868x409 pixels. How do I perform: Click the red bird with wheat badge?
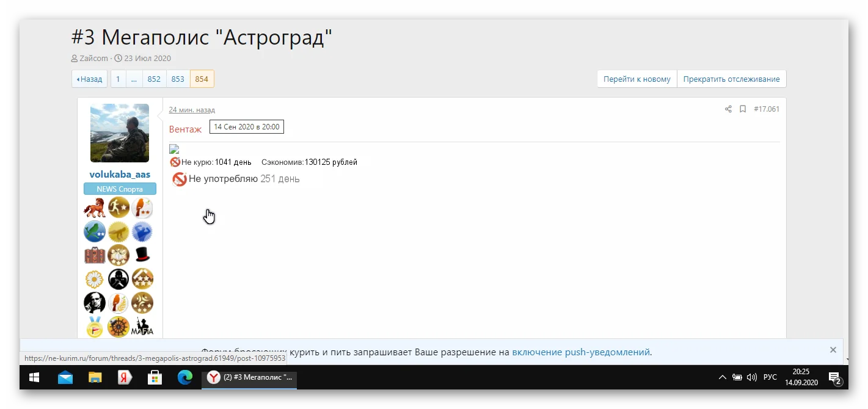tap(119, 303)
